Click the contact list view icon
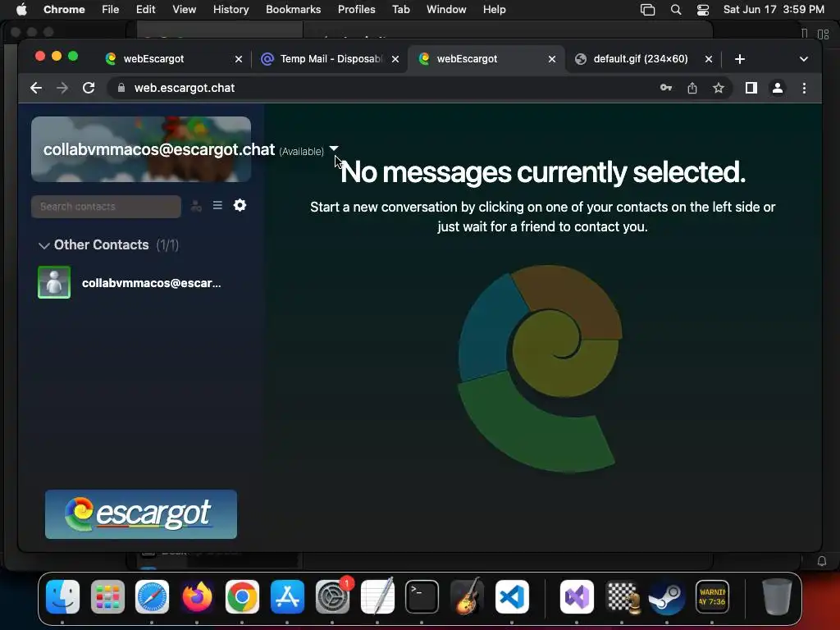 [x=217, y=205]
